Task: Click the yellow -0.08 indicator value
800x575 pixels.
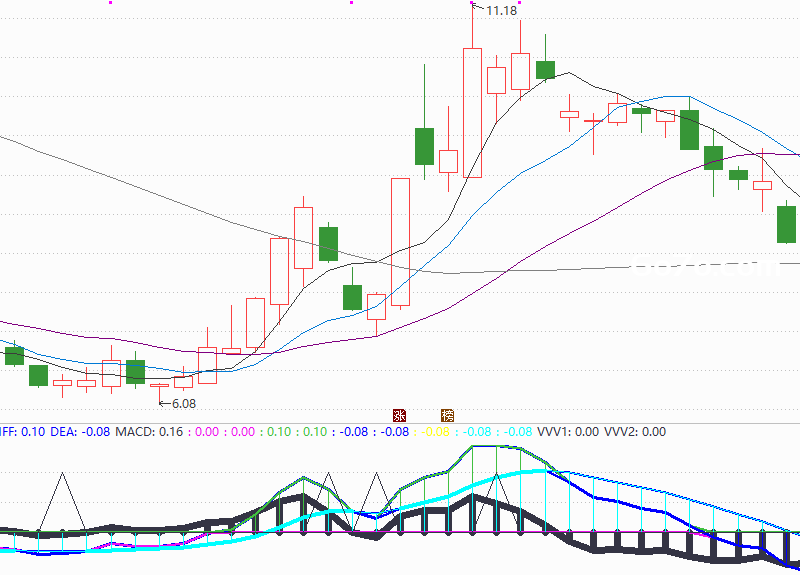Action: tap(435, 432)
